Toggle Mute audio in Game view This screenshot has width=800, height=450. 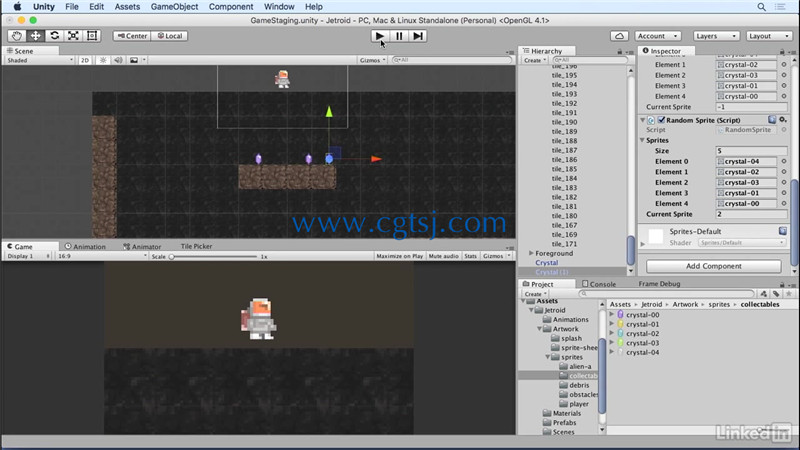pos(443,256)
